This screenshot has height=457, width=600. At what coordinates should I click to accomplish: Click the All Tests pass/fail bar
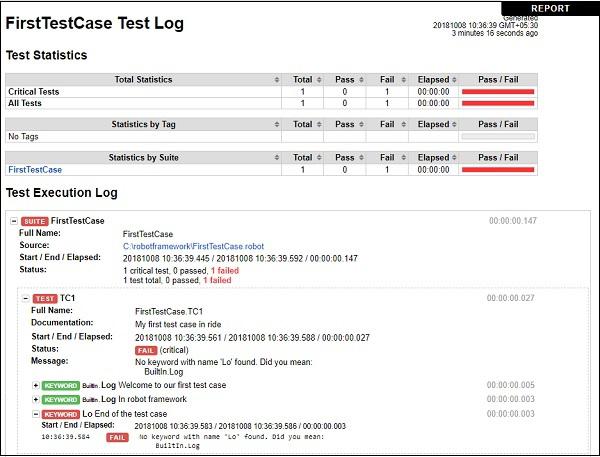pyautogui.click(x=498, y=103)
